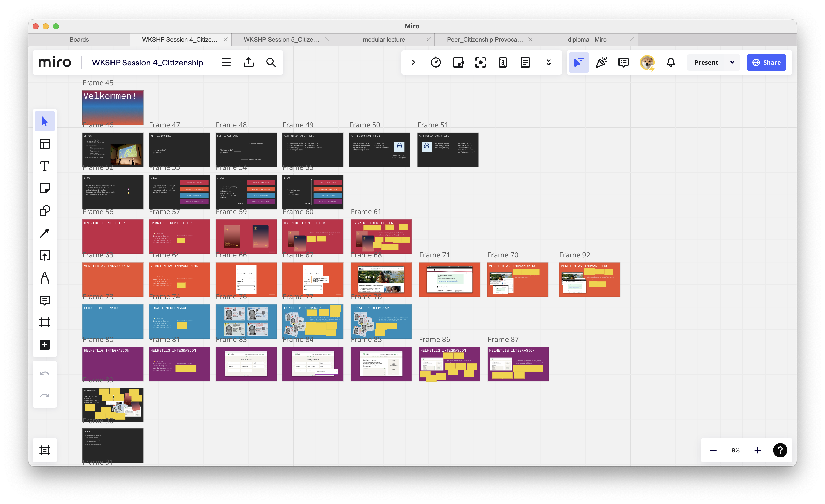825x504 pixels.
Task: Select the Sticky note tool
Action: click(x=44, y=188)
